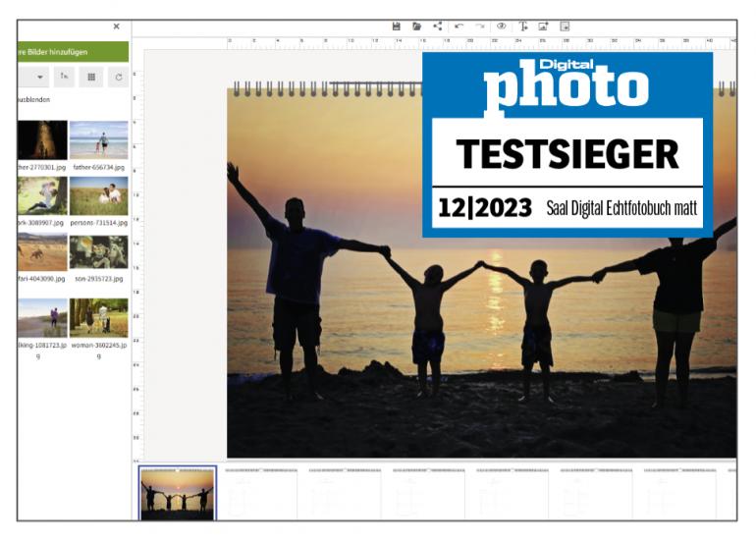Select thumbnail father-656734.jpg
The height and width of the screenshot is (542, 756).
(x=99, y=139)
